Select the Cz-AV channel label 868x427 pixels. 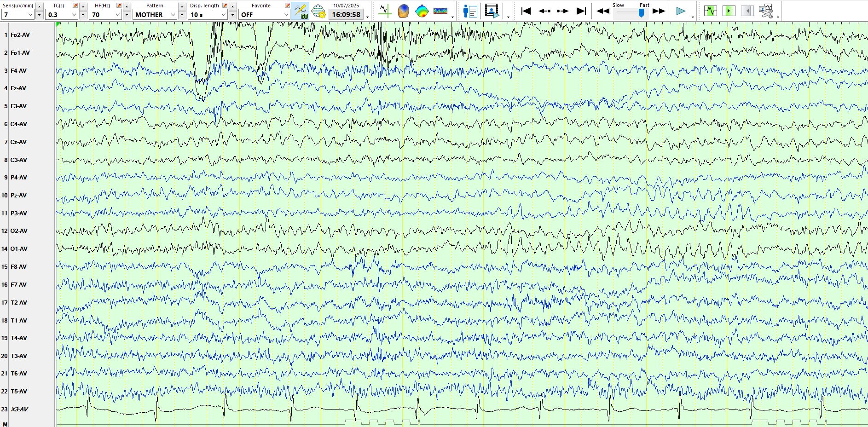[18, 142]
